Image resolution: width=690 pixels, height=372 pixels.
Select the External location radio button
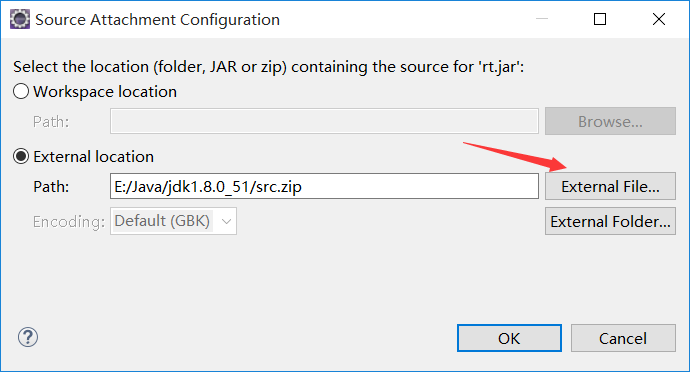(x=21, y=156)
